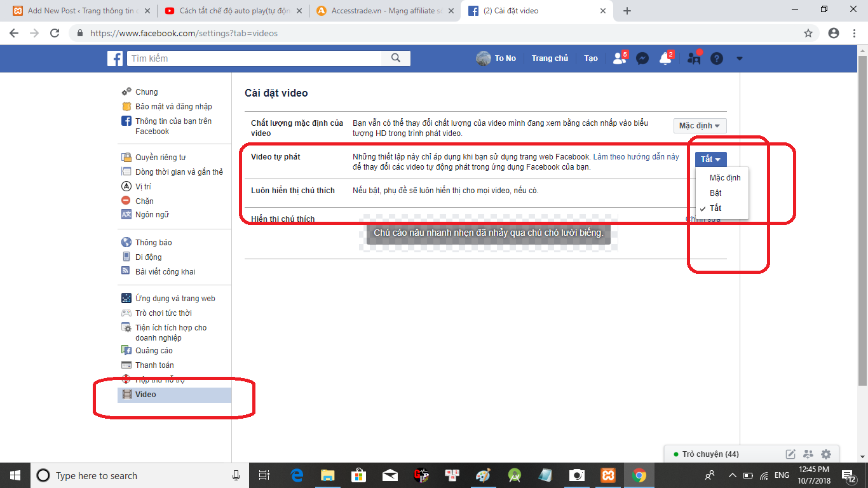Image resolution: width=868 pixels, height=488 pixels.
Task: Select 'Mặc định' option in autoplay menu
Action: tap(725, 178)
